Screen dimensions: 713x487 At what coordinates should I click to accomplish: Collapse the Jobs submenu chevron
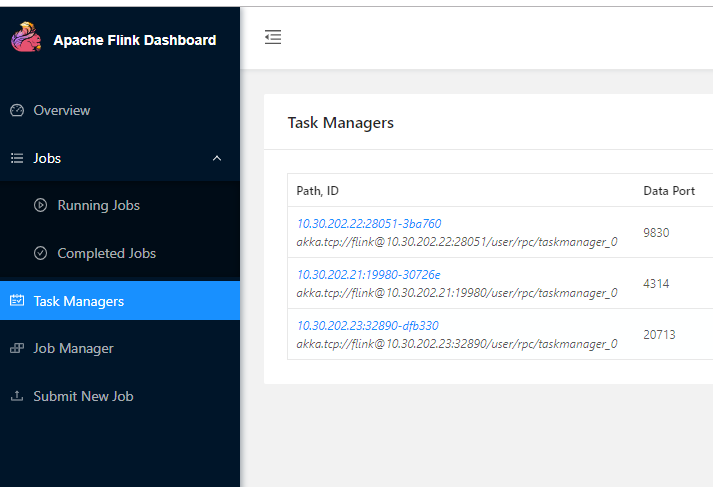[217, 158]
